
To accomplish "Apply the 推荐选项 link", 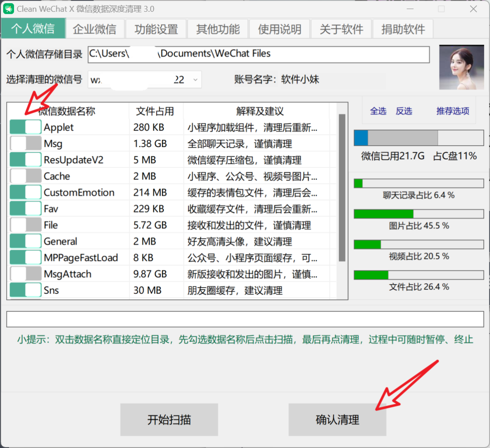I will pyautogui.click(x=453, y=111).
